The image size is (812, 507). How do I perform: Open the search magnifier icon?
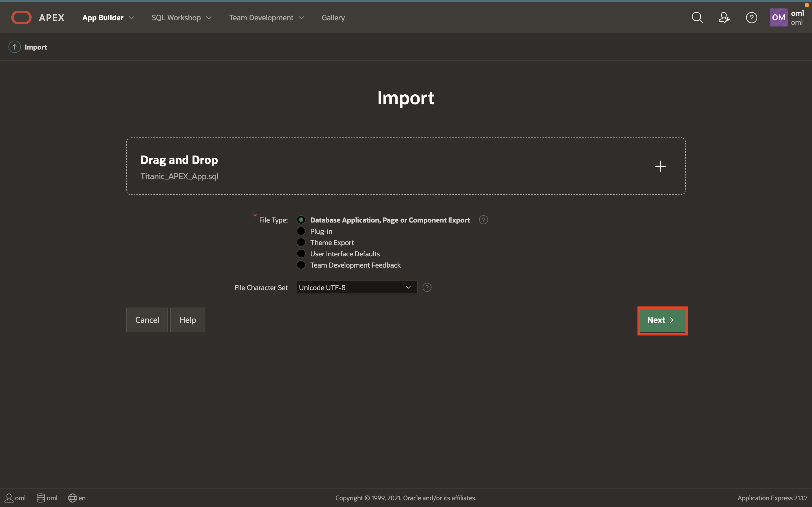[x=697, y=17]
